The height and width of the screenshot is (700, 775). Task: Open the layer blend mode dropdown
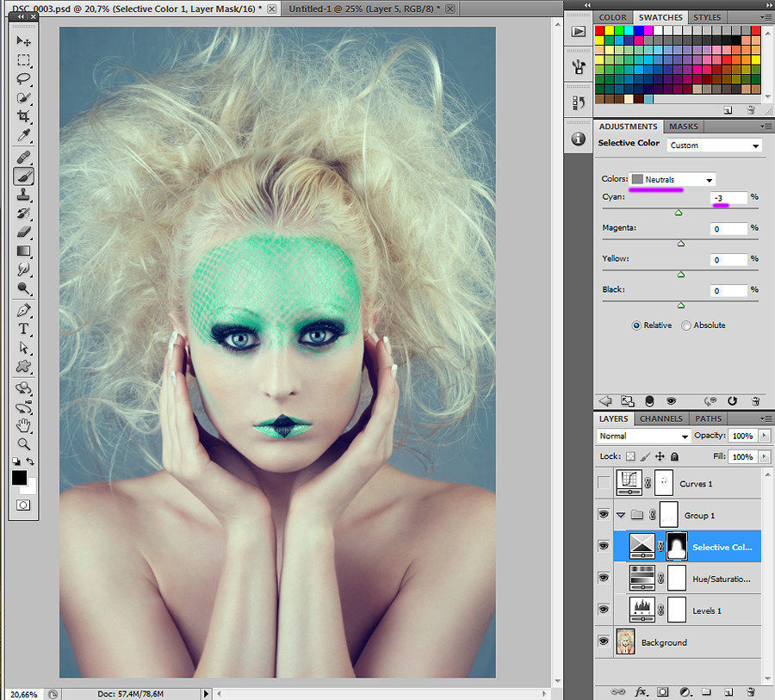click(x=643, y=436)
